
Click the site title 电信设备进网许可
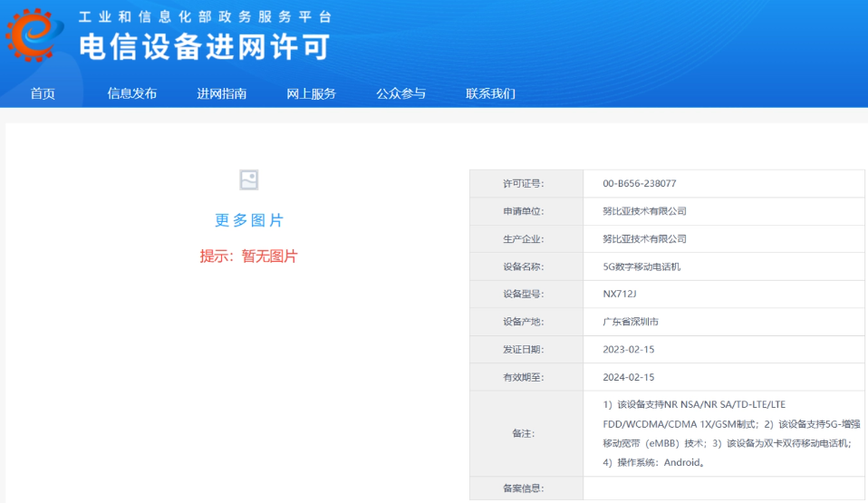(x=204, y=46)
